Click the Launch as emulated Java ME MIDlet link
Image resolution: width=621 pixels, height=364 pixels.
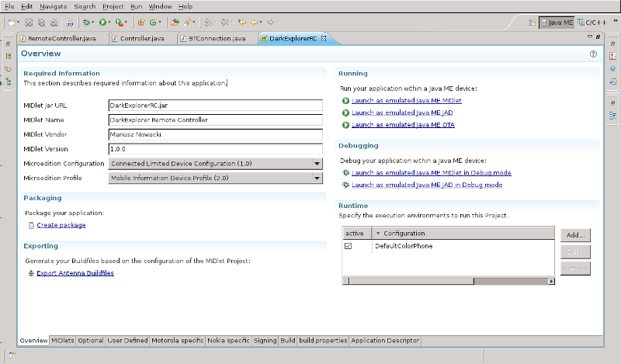tap(406, 101)
